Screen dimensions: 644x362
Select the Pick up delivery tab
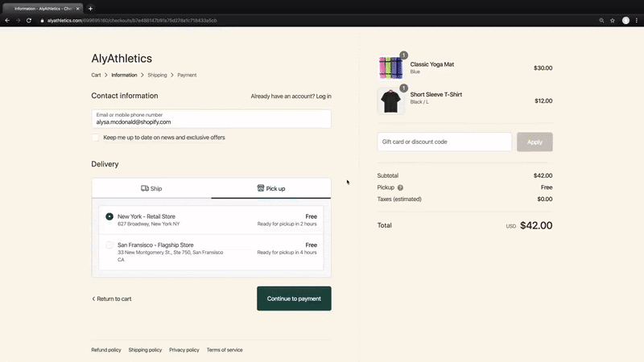pyautogui.click(x=271, y=188)
